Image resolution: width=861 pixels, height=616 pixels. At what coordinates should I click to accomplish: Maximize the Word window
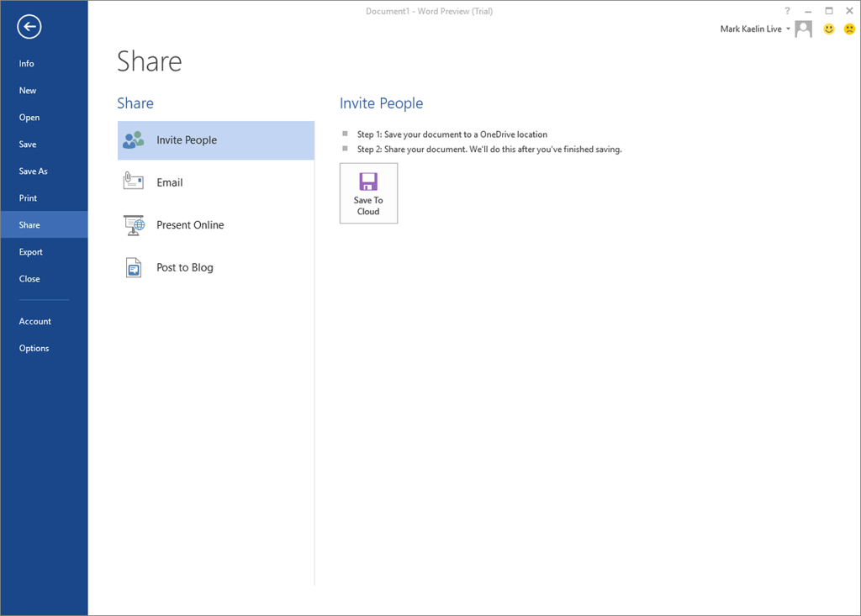point(828,10)
